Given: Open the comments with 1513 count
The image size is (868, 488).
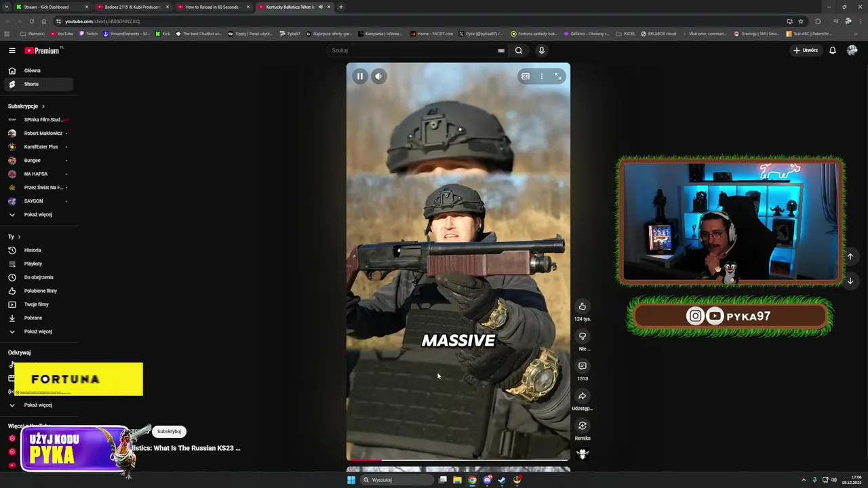Looking at the screenshot, I should (x=583, y=366).
